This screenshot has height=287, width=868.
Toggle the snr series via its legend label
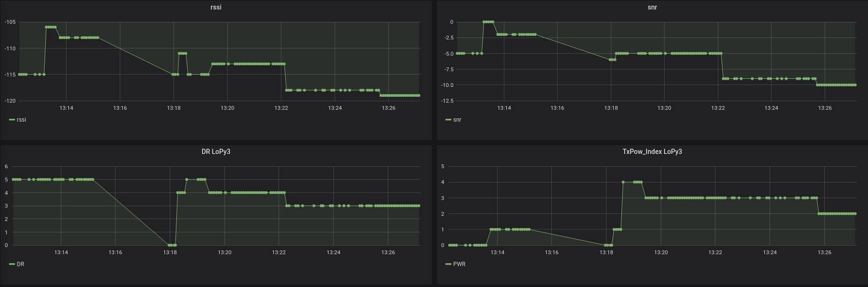pyautogui.click(x=457, y=120)
